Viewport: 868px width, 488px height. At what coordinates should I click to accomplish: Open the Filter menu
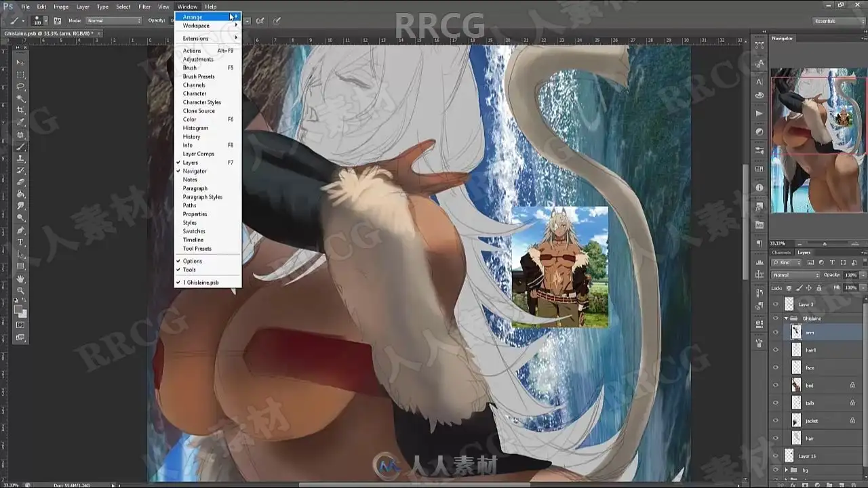144,7
